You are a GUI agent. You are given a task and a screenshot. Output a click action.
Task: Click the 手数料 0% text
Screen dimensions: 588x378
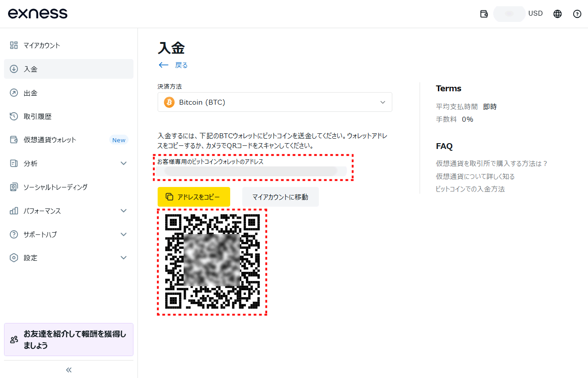tap(455, 119)
